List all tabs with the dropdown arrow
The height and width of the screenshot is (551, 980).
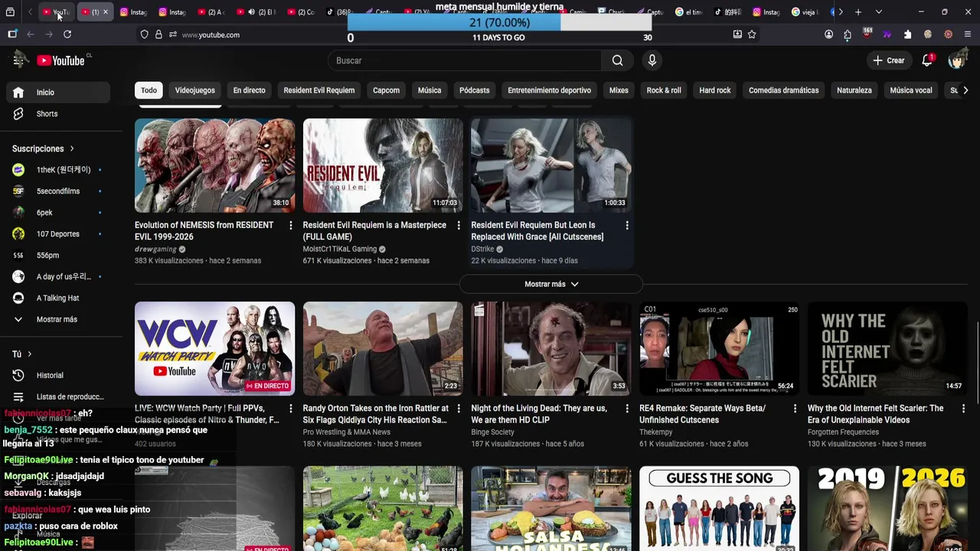tap(878, 12)
